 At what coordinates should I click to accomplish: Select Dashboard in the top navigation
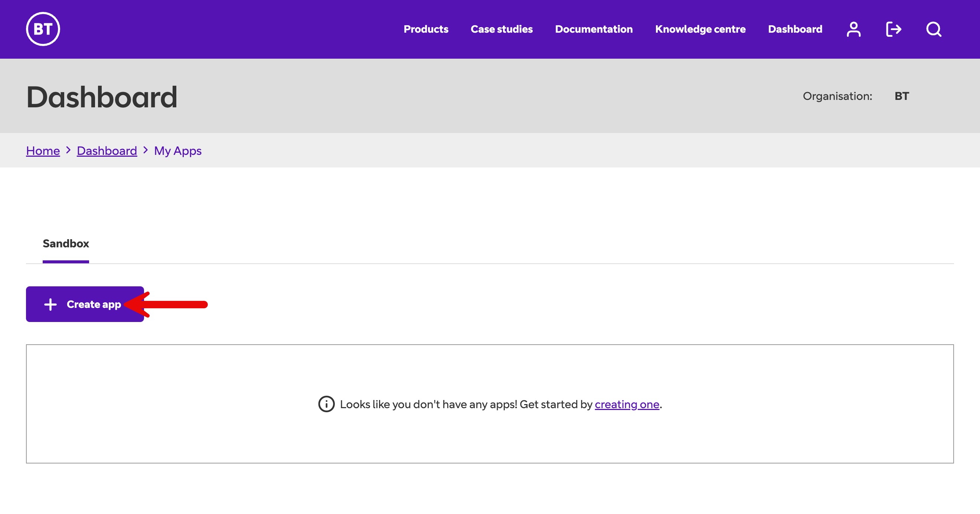pos(795,29)
